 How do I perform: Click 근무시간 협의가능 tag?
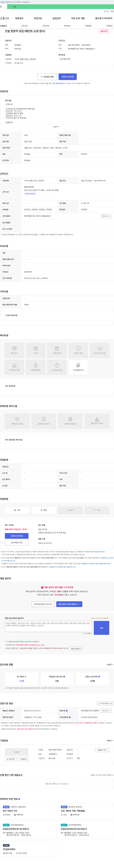(30, 194)
